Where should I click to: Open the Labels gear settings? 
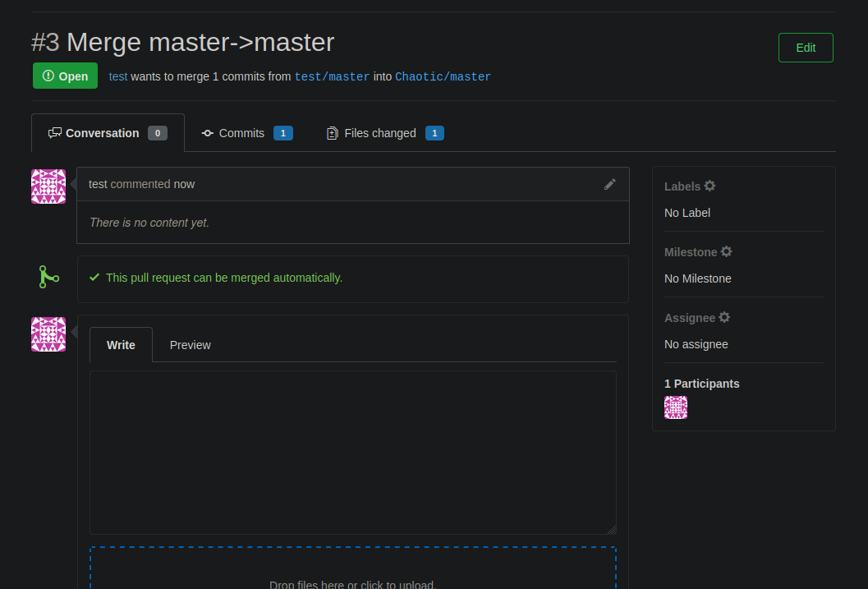(x=710, y=186)
